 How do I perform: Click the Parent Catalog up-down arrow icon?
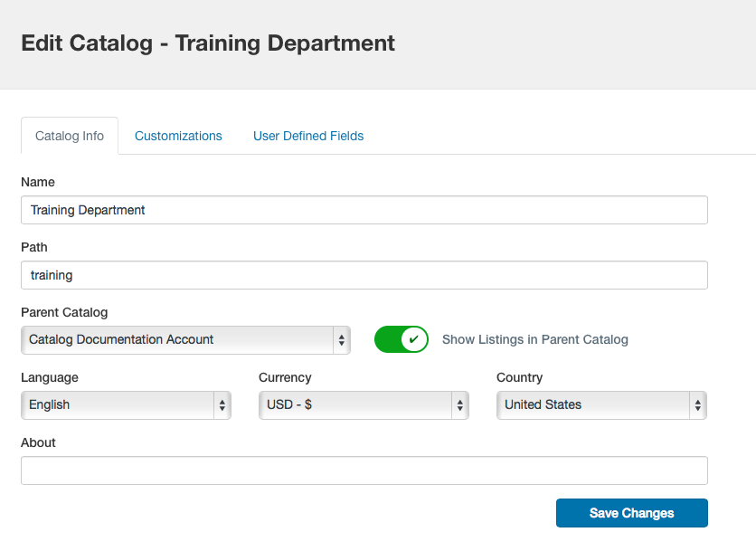(x=342, y=340)
